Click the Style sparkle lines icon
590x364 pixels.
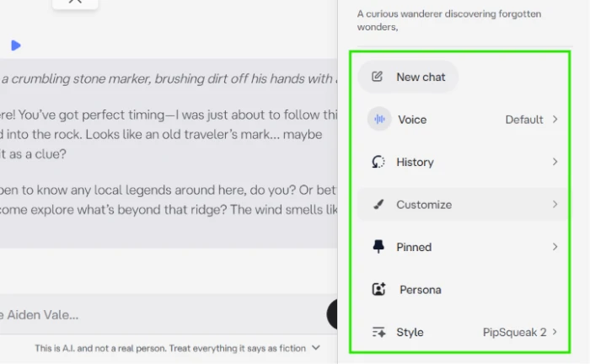pos(378,332)
